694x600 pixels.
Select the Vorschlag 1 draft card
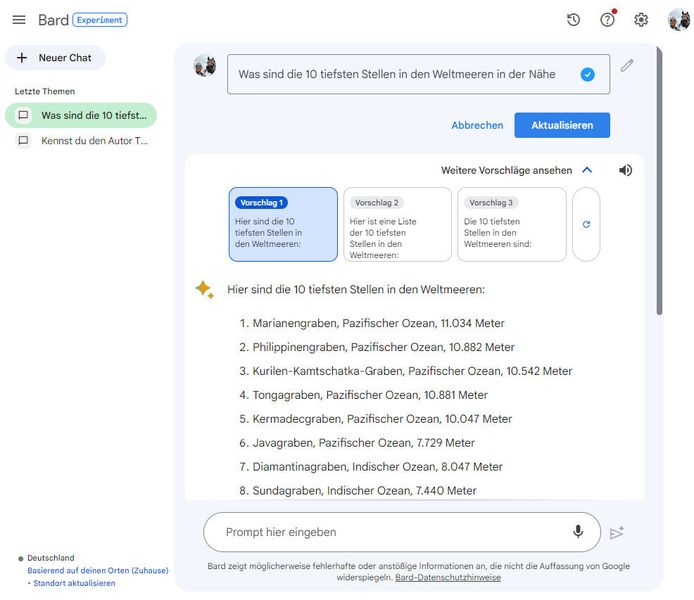pos(283,224)
